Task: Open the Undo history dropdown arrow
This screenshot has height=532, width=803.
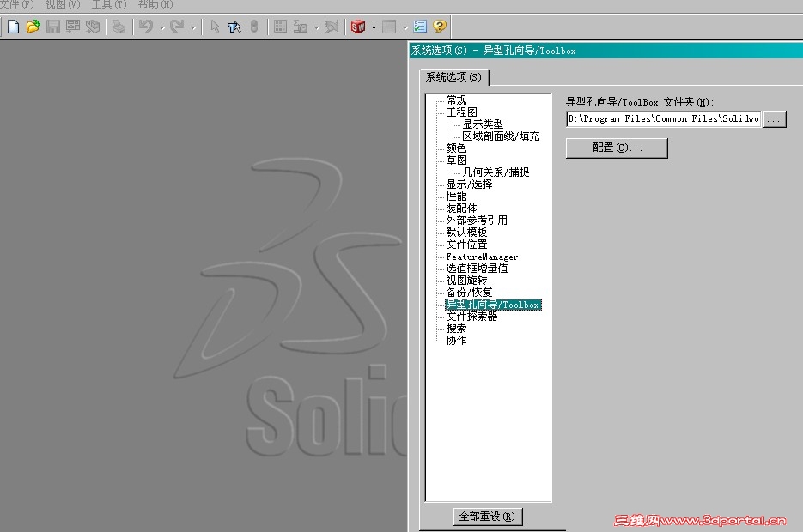Action: tap(161, 27)
